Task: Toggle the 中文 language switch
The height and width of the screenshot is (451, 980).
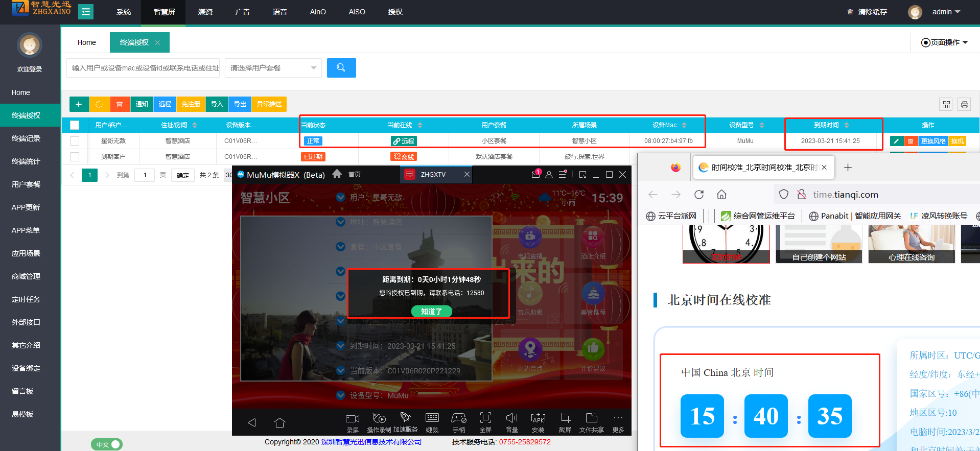Action: pyautogui.click(x=107, y=444)
